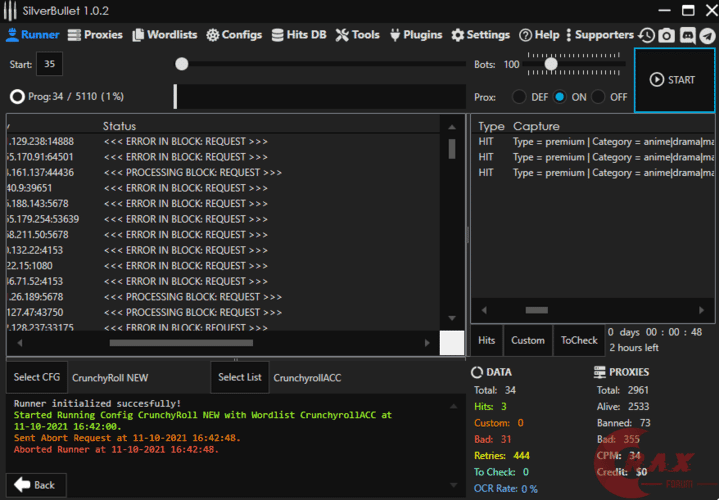Image resolution: width=719 pixels, height=500 pixels.
Task: Open the Help section
Action: [x=539, y=34]
